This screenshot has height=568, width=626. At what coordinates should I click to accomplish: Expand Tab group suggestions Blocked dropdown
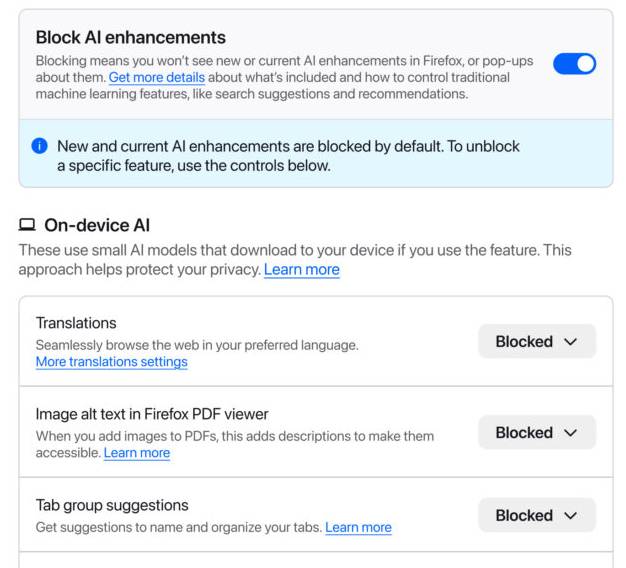[536, 515]
